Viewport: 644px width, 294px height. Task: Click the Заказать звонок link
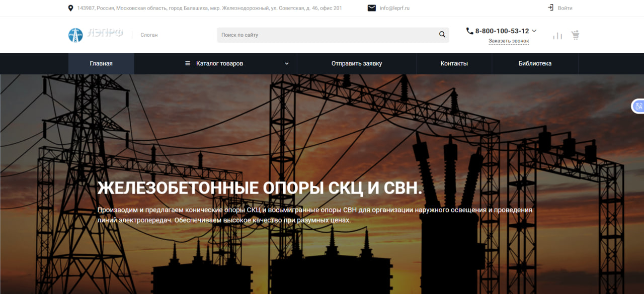pos(509,41)
